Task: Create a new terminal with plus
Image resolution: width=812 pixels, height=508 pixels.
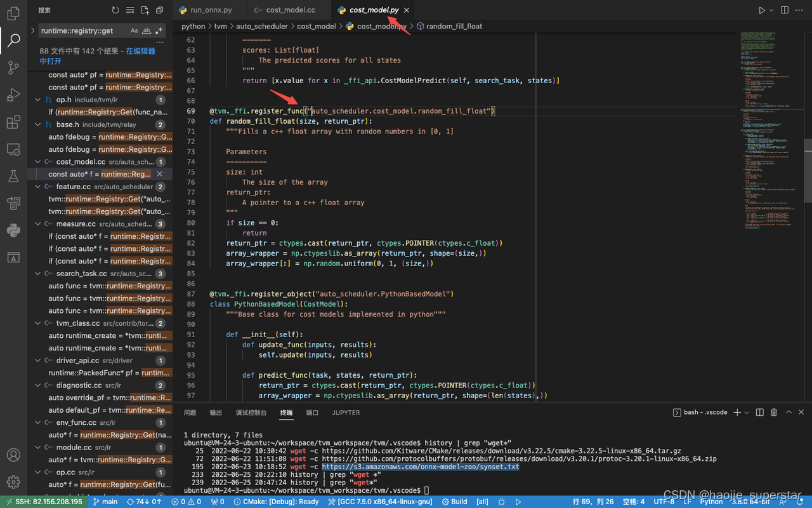Action: click(737, 412)
